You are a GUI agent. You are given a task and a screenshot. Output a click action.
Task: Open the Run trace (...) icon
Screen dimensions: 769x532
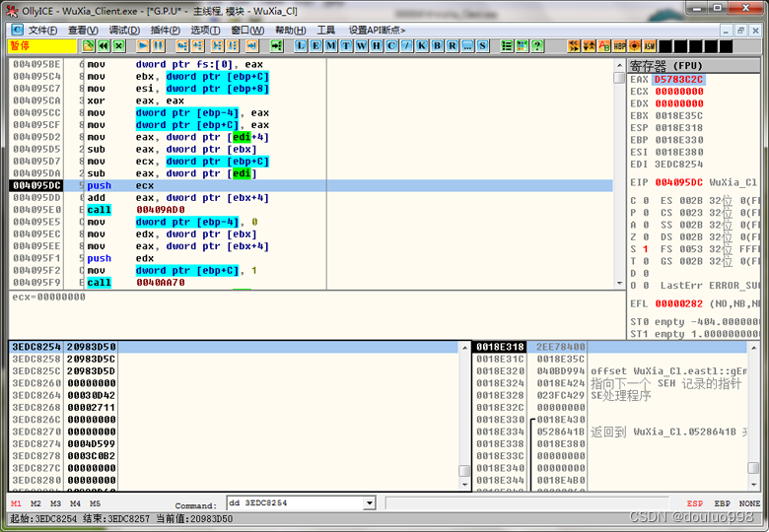467,46
